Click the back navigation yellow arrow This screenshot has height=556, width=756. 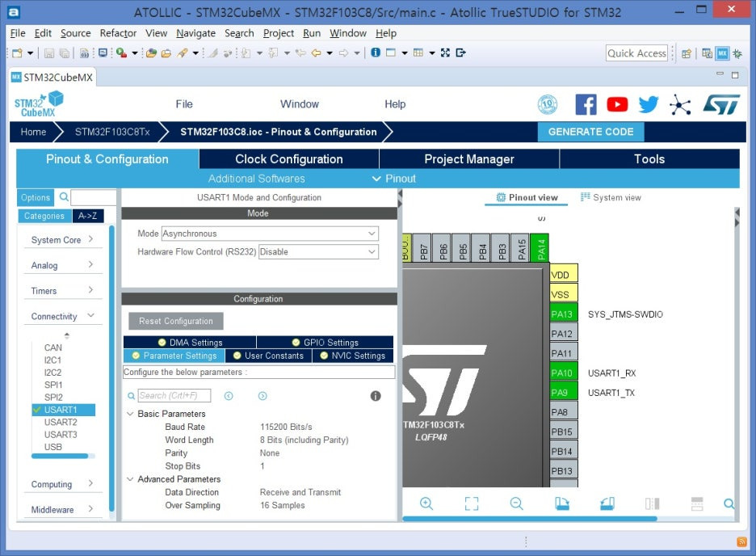(x=317, y=53)
